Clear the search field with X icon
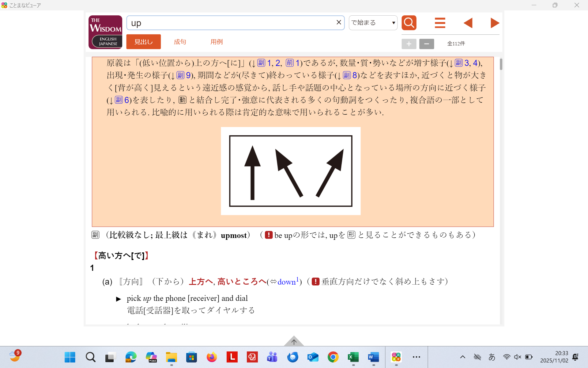This screenshot has width=588, height=368. pyautogui.click(x=339, y=22)
